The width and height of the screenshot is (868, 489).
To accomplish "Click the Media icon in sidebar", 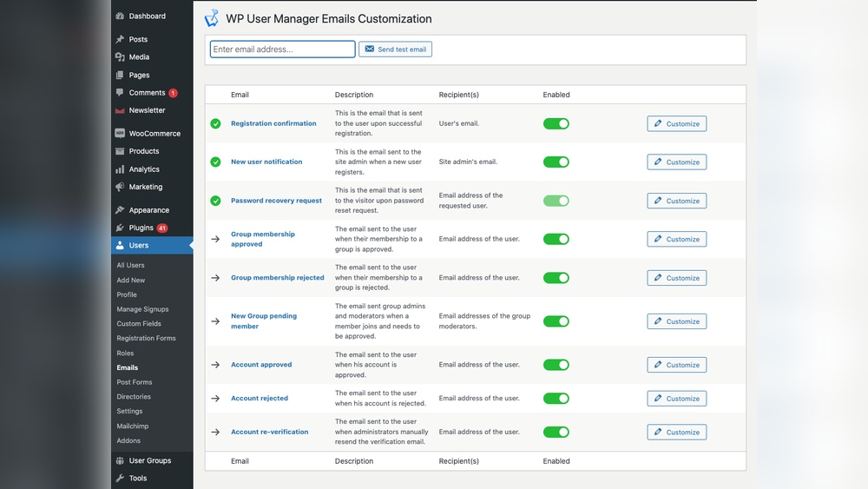I will [120, 57].
